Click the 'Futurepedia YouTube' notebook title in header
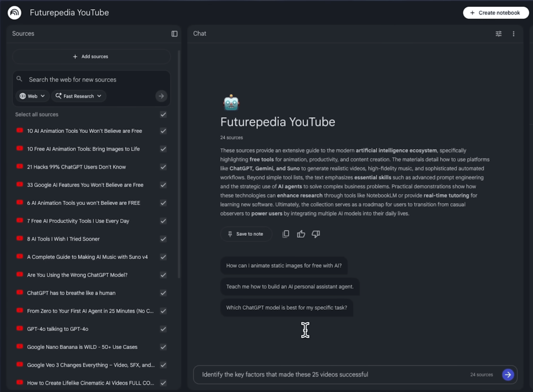 69,13
